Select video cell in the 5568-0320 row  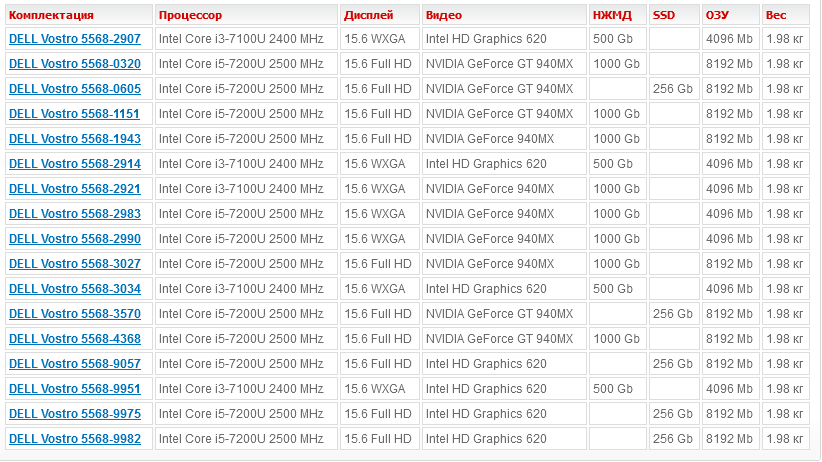tap(504, 64)
